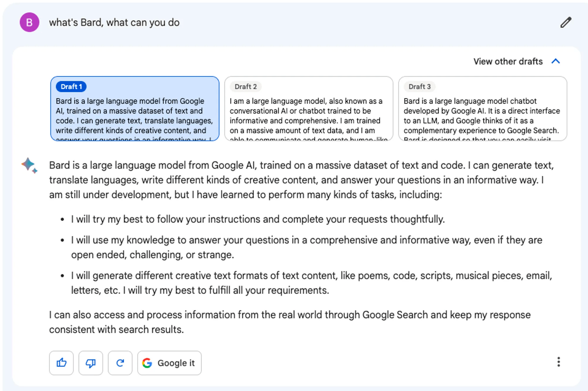Switch to the Draft 3 card
This screenshot has width=588, height=391.
[482, 109]
